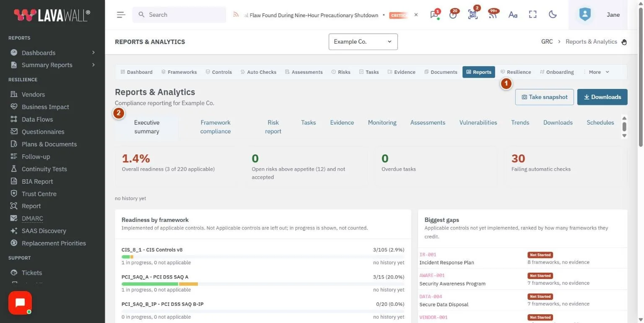Click the Replacement Priorities icon
The height and width of the screenshot is (323, 644).
click(x=14, y=243)
